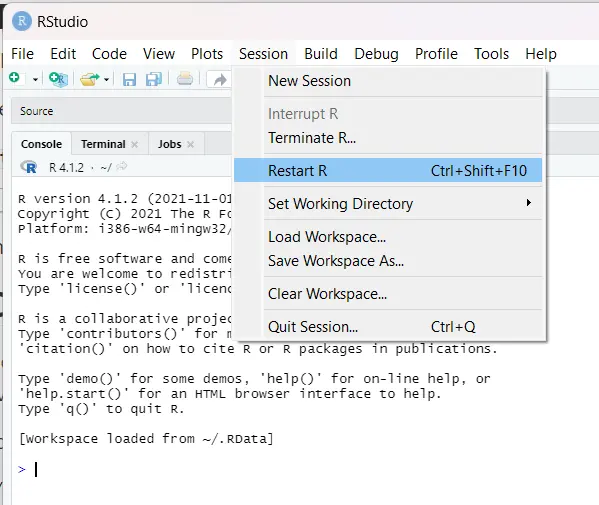Image resolution: width=599 pixels, height=505 pixels.
Task: Click the view working directory arrow icon
Action: point(121,167)
